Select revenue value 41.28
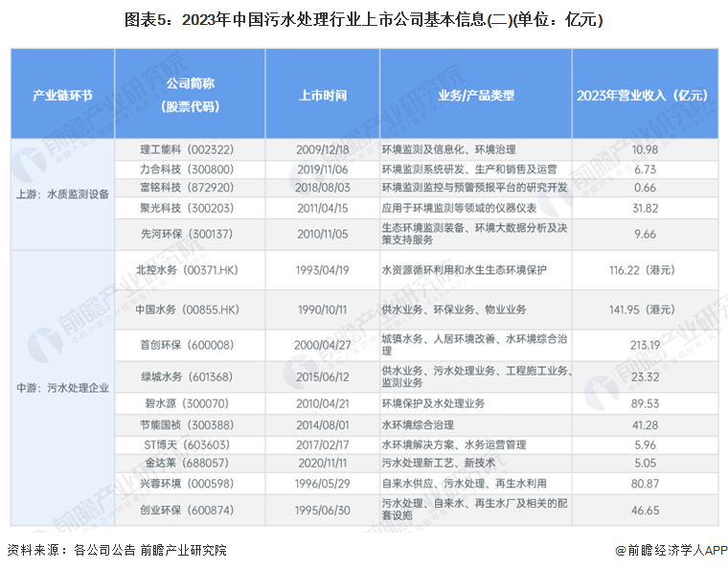The image size is (728, 570). pos(645,424)
